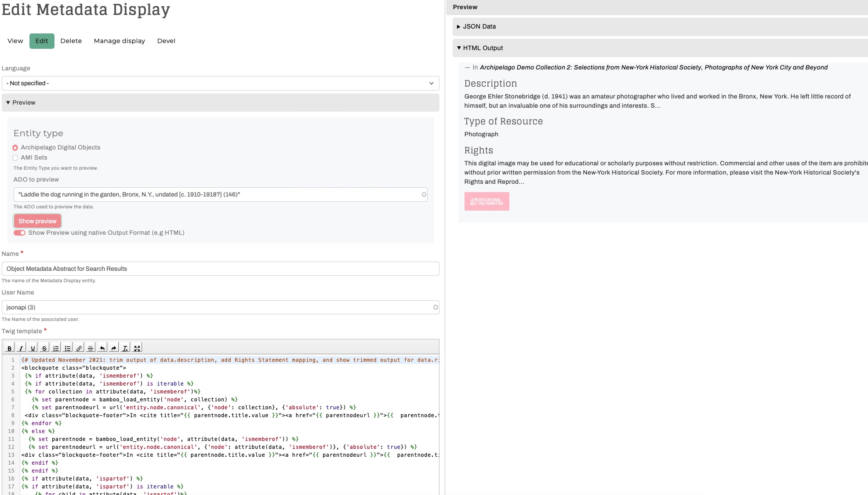This screenshot has height=495, width=868.
Task: Click the strikethrough toolbar icon
Action: coord(44,348)
